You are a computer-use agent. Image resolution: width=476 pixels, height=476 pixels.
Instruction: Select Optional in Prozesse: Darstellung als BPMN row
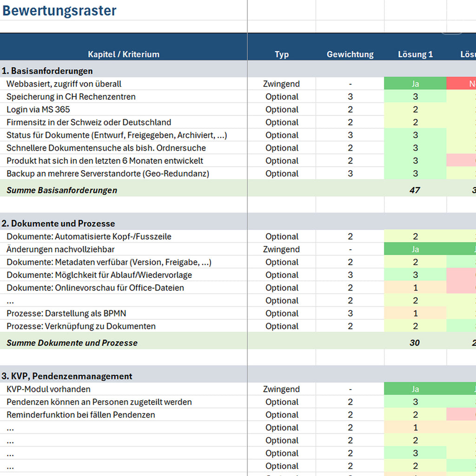282,313
